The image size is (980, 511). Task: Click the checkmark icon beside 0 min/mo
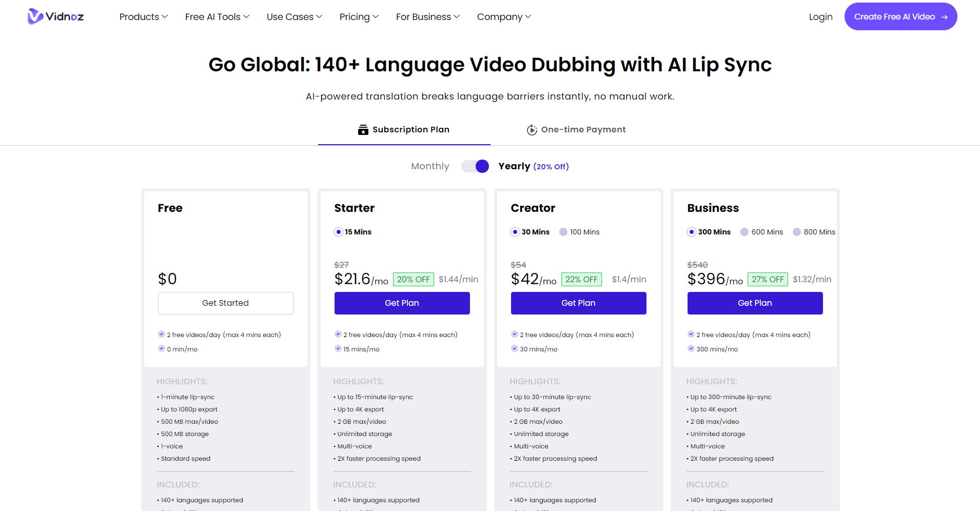tap(162, 349)
